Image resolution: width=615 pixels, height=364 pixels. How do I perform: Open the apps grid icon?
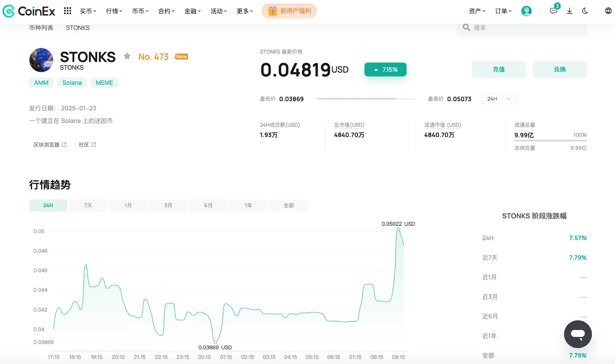[x=68, y=11]
